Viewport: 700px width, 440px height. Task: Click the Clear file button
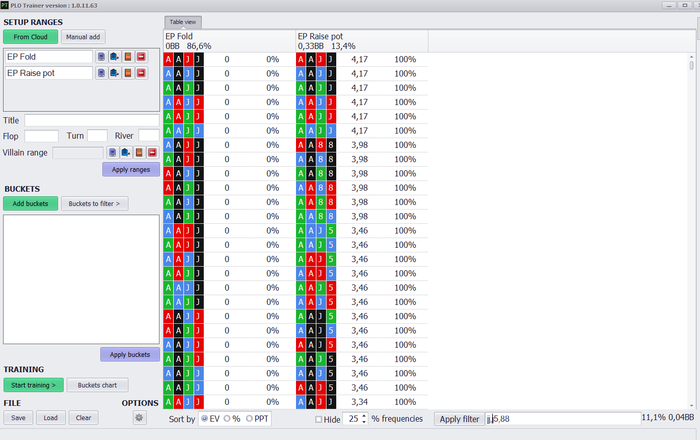pos(83,418)
